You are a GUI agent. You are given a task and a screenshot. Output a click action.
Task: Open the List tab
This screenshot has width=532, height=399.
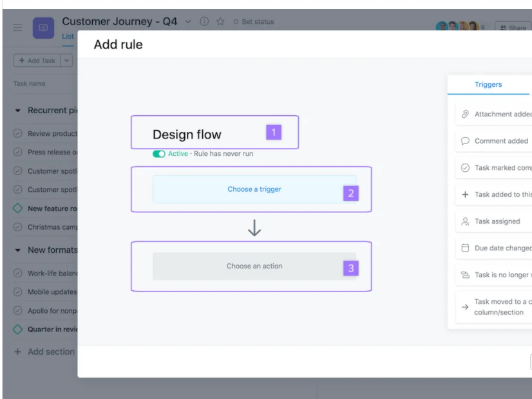coord(68,36)
